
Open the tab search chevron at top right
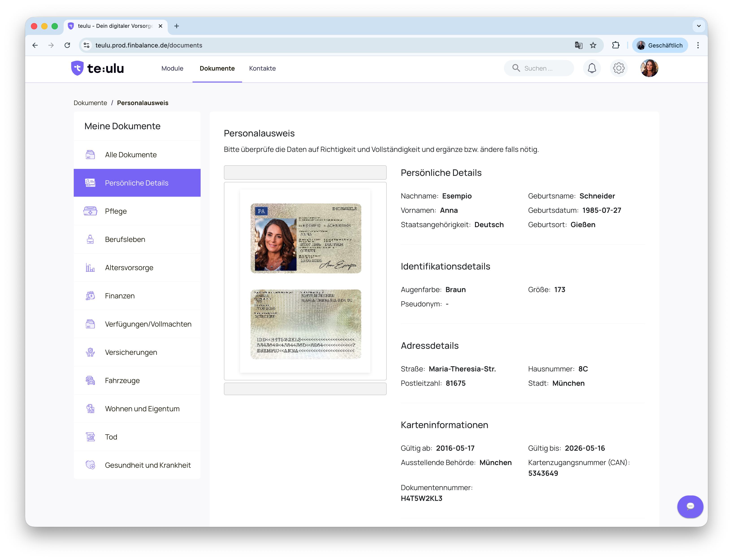tap(699, 26)
